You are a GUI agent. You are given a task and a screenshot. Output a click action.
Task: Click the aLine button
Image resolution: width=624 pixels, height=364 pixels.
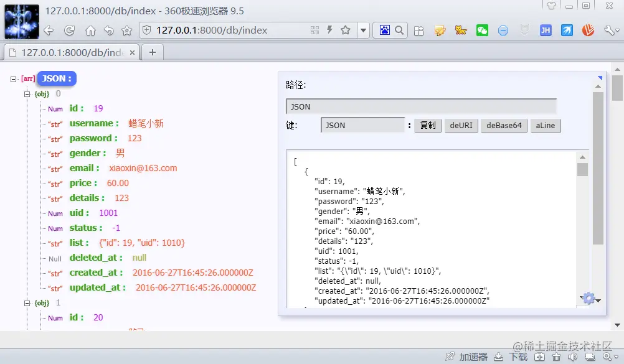545,125
